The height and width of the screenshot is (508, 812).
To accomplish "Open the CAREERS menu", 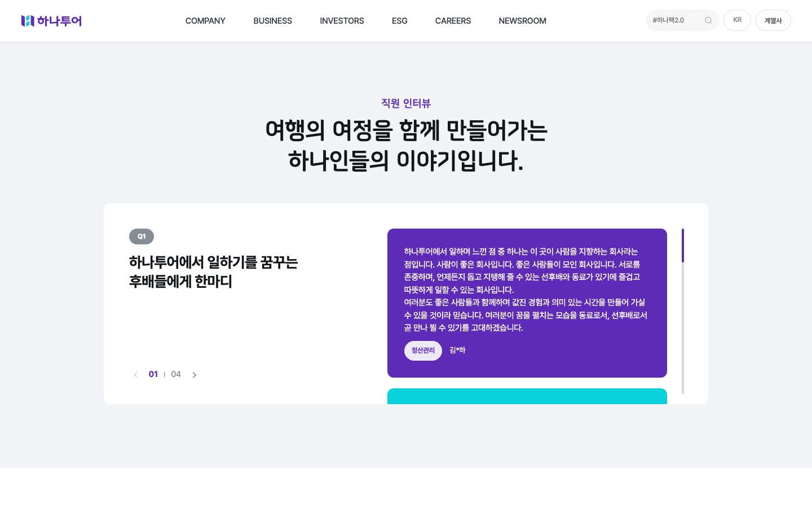I will [453, 21].
